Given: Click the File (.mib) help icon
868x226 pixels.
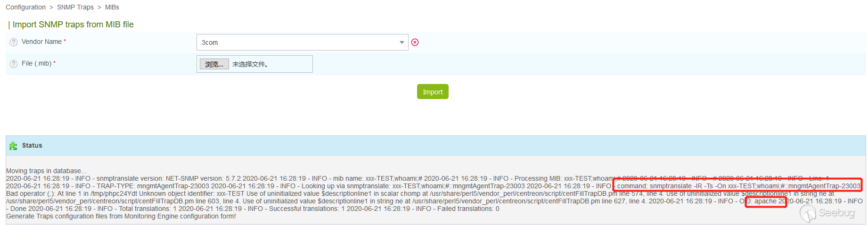Looking at the screenshot, I should click(x=14, y=64).
